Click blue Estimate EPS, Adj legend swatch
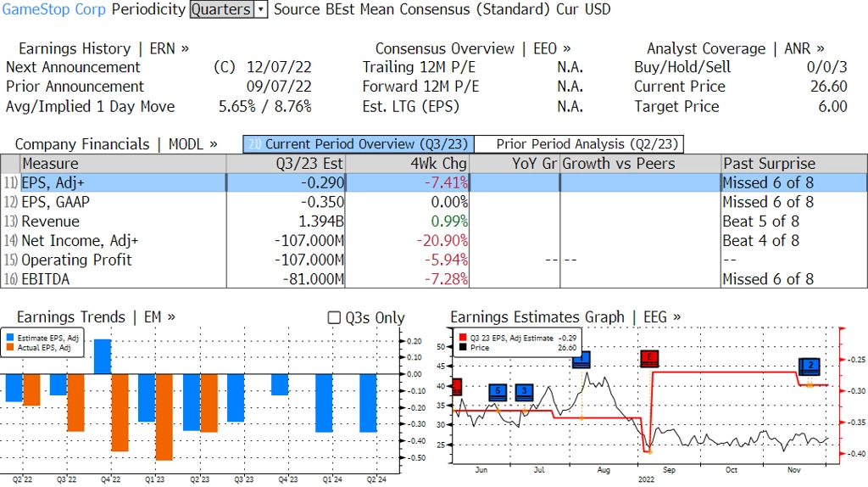The width and height of the screenshot is (868, 487). (x=10, y=338)
